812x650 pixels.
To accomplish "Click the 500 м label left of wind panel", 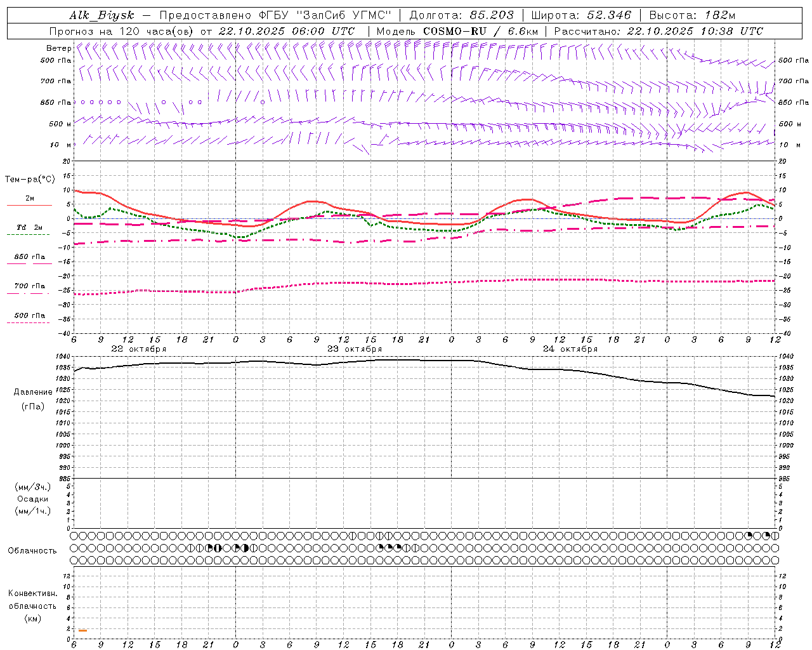I will click(60, 124).
